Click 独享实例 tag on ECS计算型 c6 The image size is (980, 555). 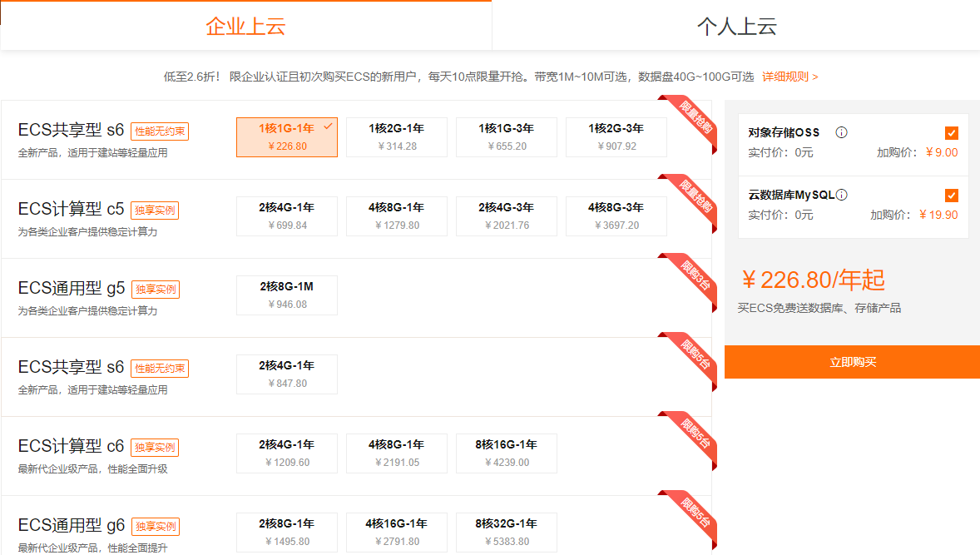tap(155, 448)
